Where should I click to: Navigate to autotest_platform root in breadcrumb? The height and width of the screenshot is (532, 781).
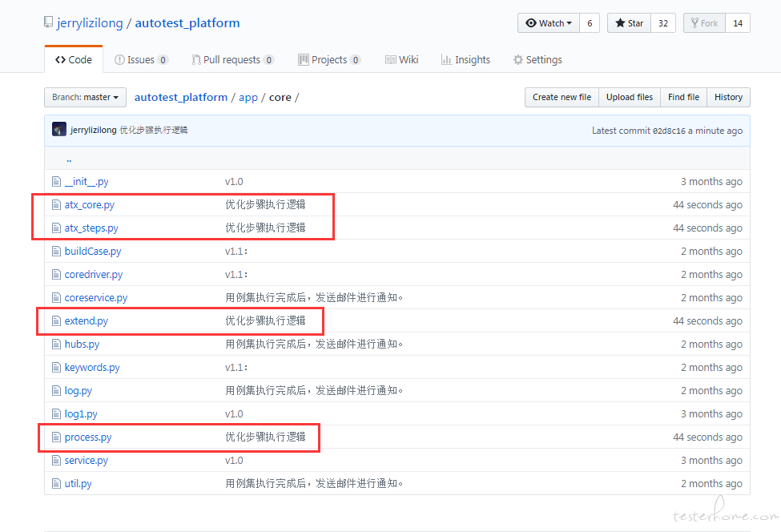click(181, 97)
